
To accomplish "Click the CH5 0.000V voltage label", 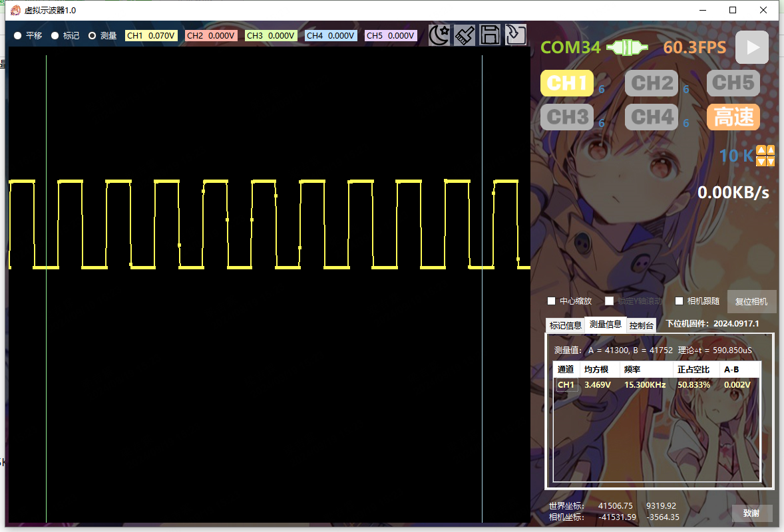I will pyautogui.click(x=391, y=35).
